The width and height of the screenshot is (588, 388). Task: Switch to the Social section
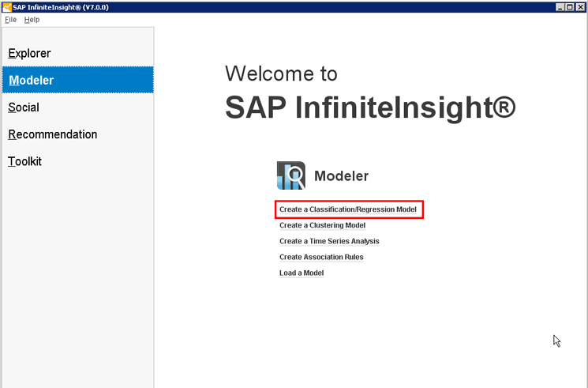pos(24,107)
